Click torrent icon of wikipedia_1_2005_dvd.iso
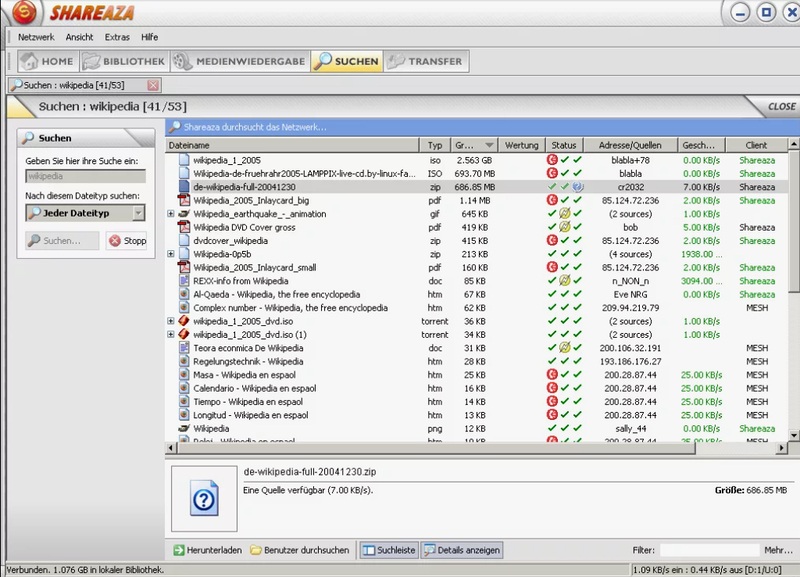Screen dimensions: 800x577 [x=184, y=321]
